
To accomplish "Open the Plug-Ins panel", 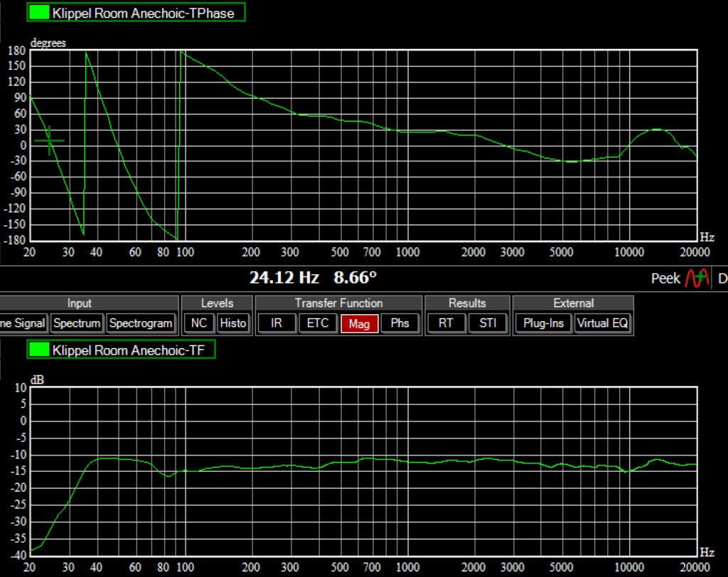I will pos(543,323).
